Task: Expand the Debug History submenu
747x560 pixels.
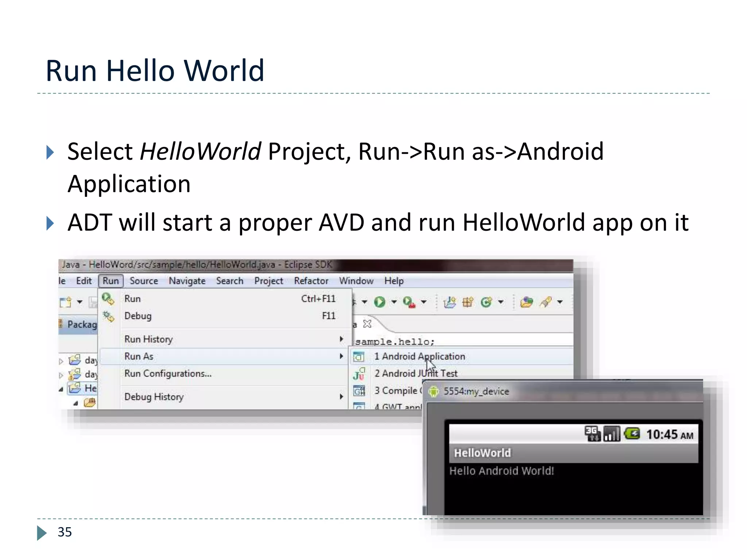Action: (225, 397)
